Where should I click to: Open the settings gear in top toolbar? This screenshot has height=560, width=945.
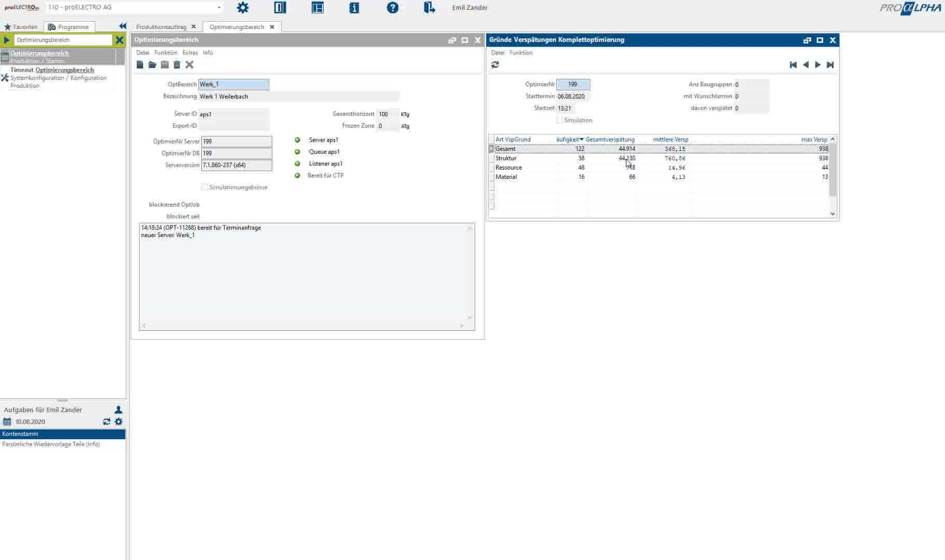pos(243,8)
